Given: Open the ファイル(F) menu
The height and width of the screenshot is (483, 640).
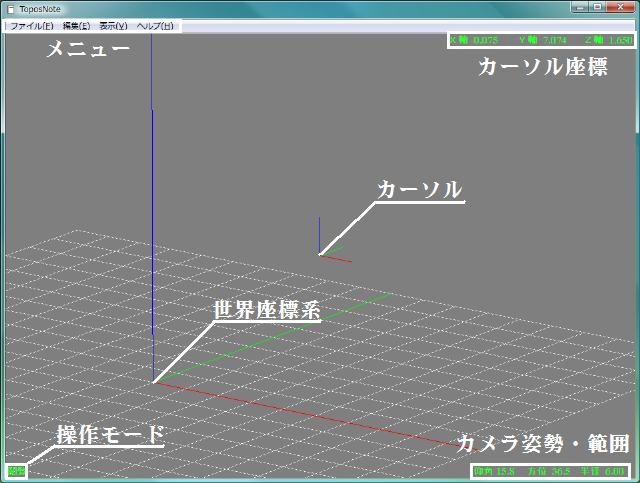Looking at the screenshot, I should pos(32,26).
